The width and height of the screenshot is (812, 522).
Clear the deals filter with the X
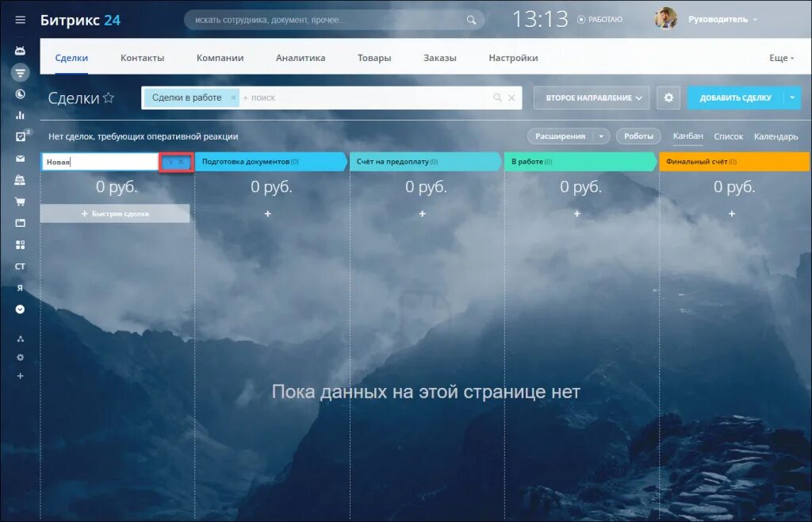511,98
